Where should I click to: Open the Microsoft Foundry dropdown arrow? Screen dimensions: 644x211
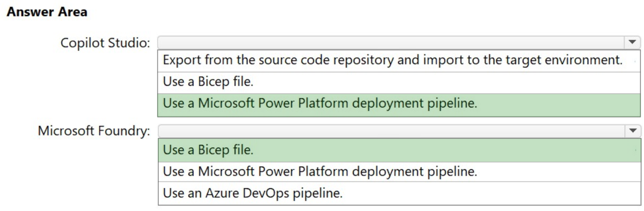pos(632,131)
